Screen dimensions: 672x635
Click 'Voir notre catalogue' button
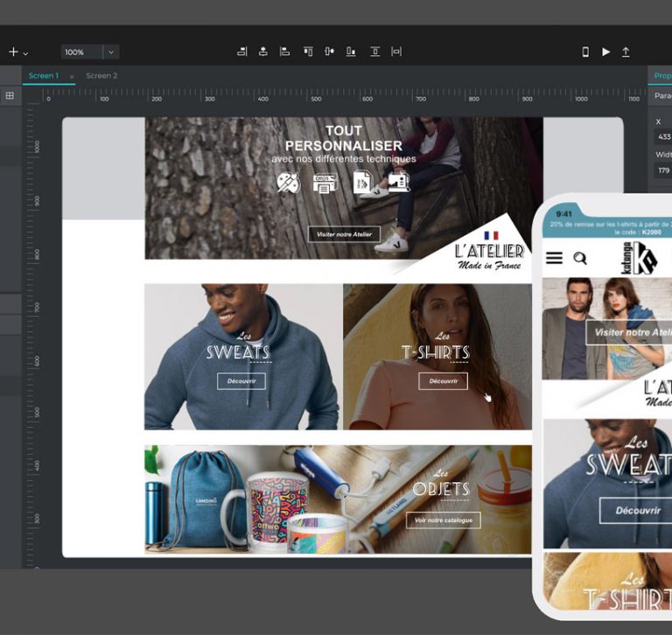click(x=443, y=520)
